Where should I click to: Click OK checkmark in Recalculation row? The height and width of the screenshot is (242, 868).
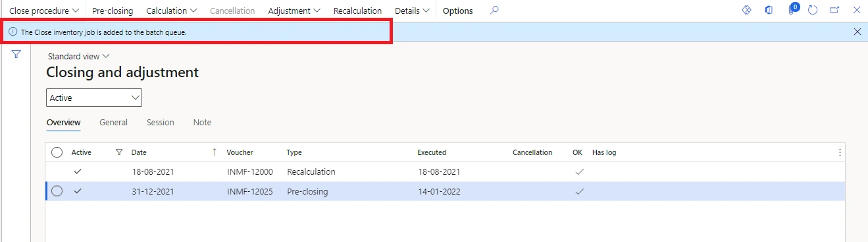579,171
